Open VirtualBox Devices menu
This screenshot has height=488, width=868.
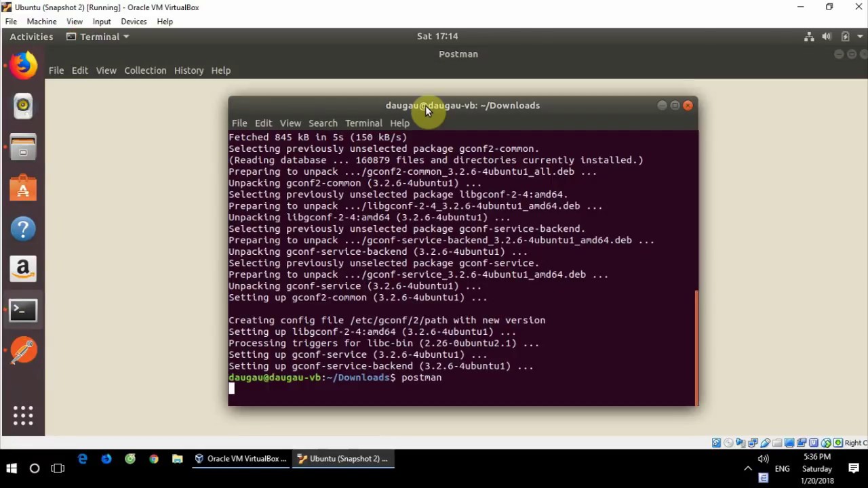pos(134,22)
